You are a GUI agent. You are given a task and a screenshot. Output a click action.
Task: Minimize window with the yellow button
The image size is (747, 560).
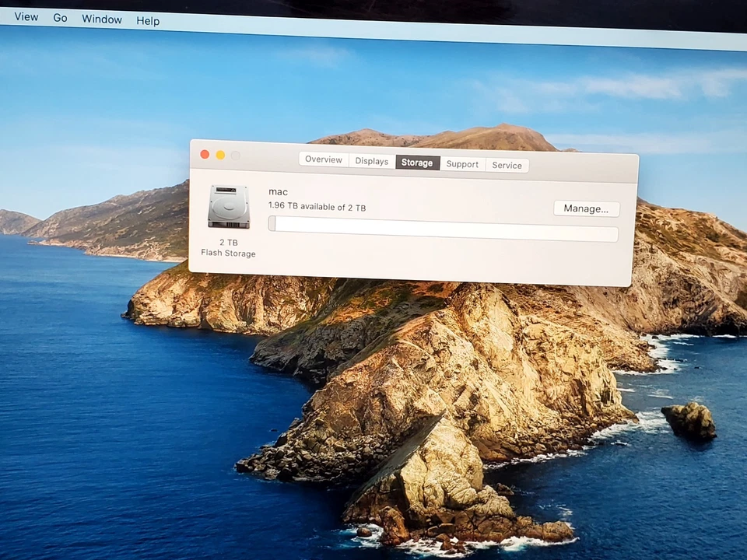coord(220,155)
